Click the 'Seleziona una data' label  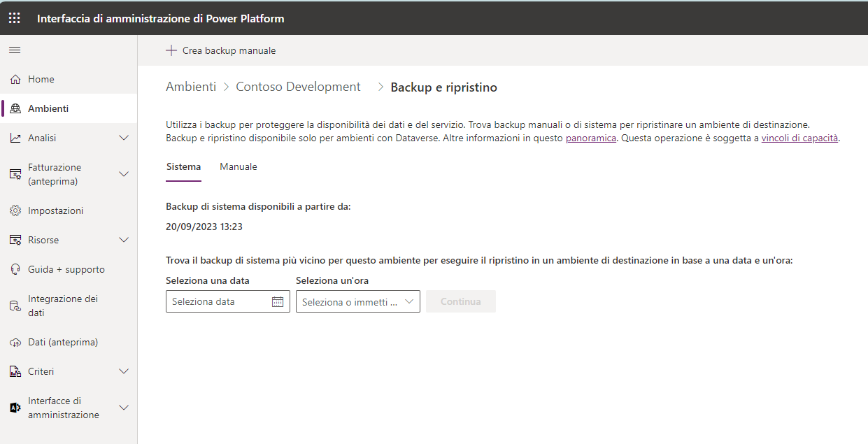point(208,280)
